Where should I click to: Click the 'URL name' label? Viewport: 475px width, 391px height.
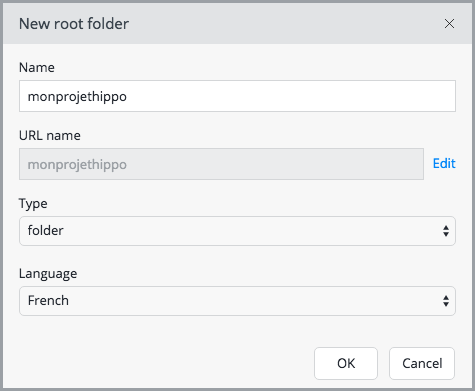[x=50, y=135]
